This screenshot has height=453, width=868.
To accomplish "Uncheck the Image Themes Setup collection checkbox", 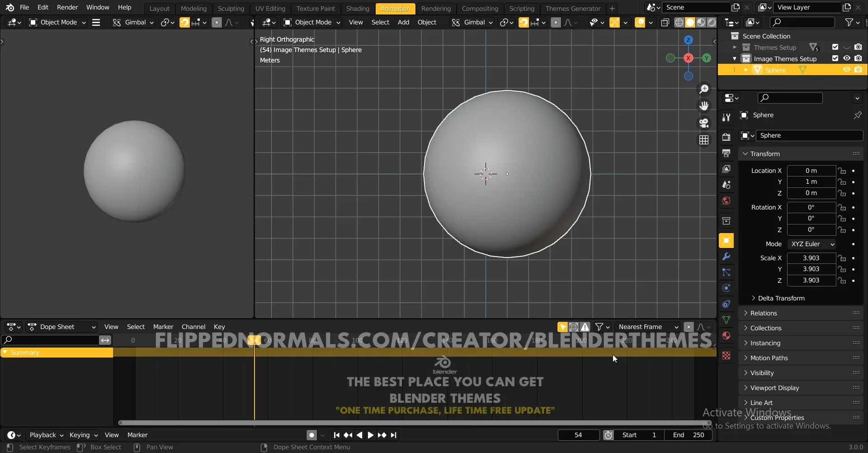I will tap(835, 58).
